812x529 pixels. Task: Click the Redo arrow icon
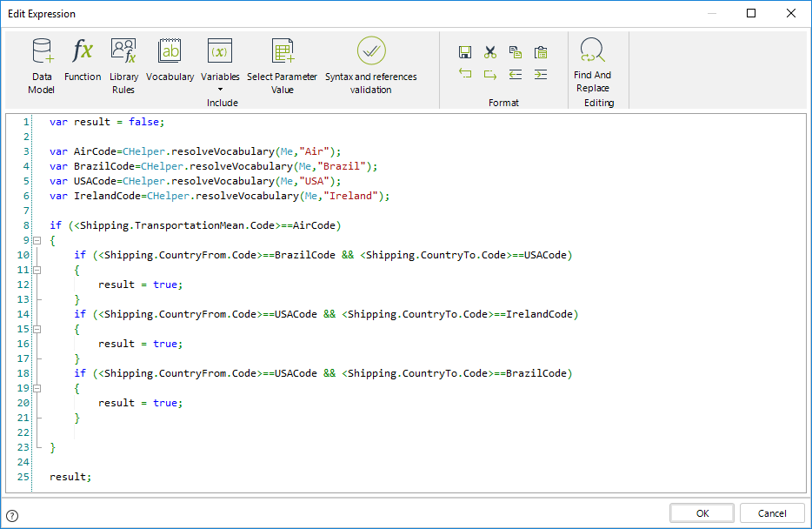tap(489, 74)
